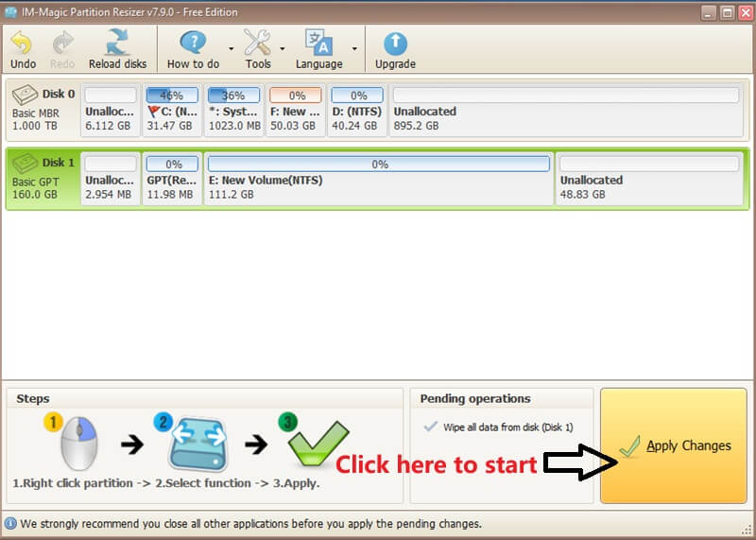
Task: Click the Basic GPT 160.0 GB label
Action: click(35, 187)
